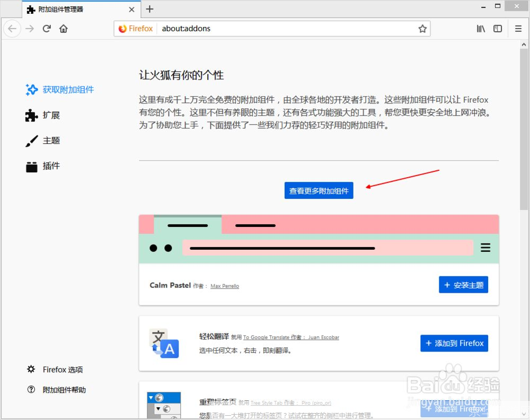Open 附加组件帮助 link
Viewport: 530px width, 420px height.
tap(57, 390)
